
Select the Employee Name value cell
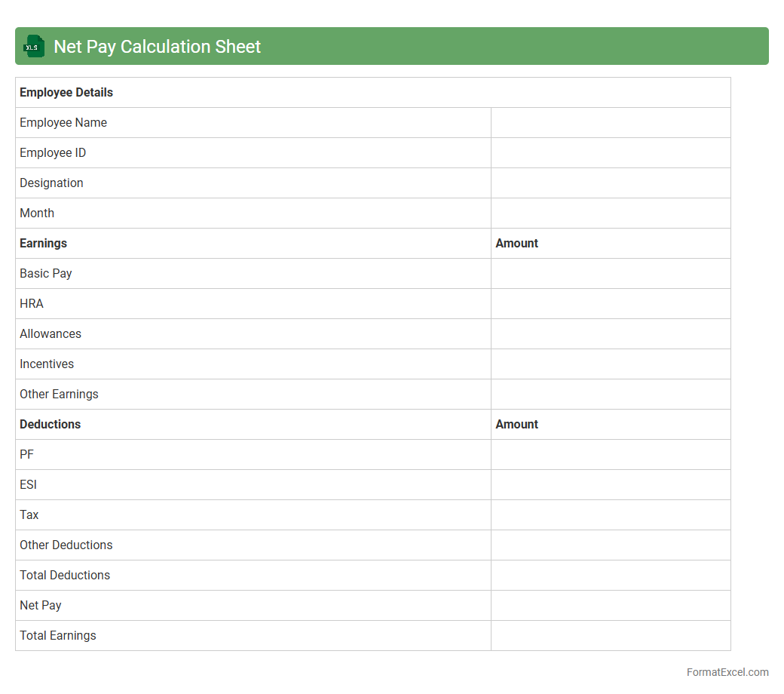tap(611, 122)
